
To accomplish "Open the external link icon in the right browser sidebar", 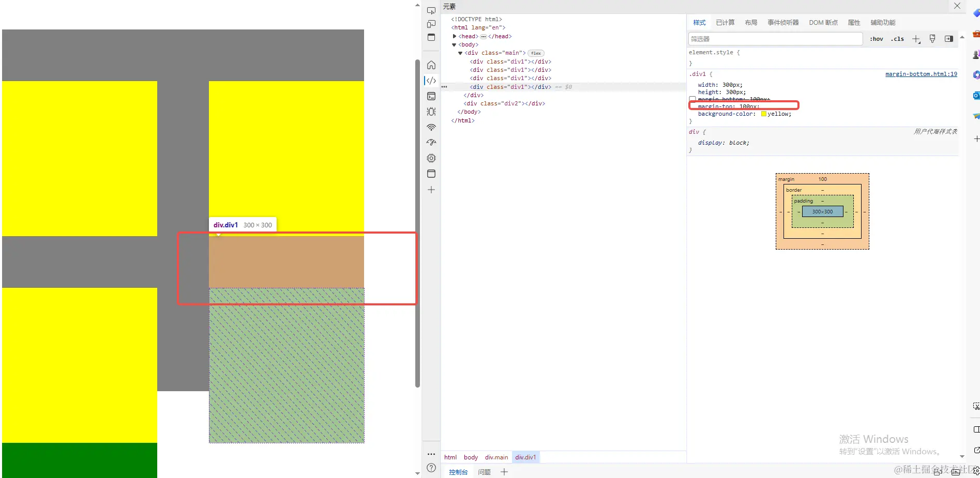I will coord(976,450).
